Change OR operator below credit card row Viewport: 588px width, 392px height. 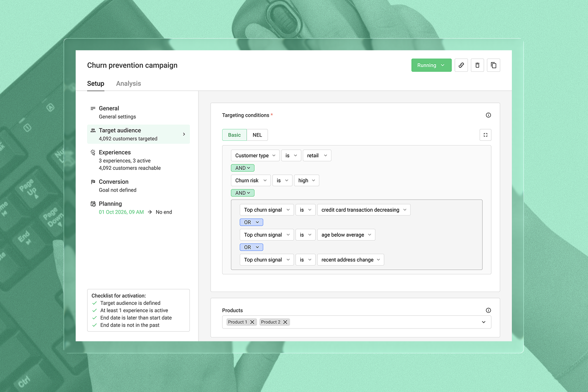pos(251,222)
